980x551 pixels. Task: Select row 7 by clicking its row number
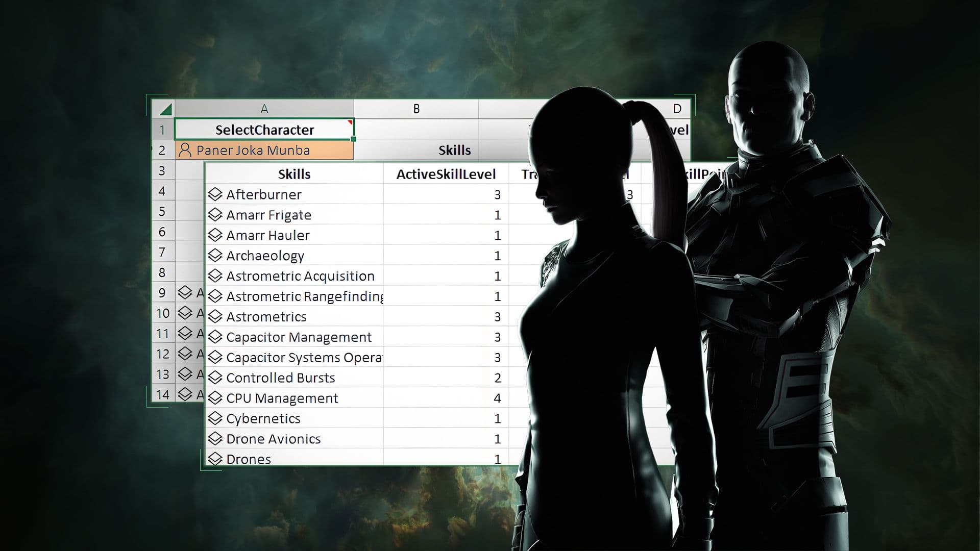tap(162, 253)
